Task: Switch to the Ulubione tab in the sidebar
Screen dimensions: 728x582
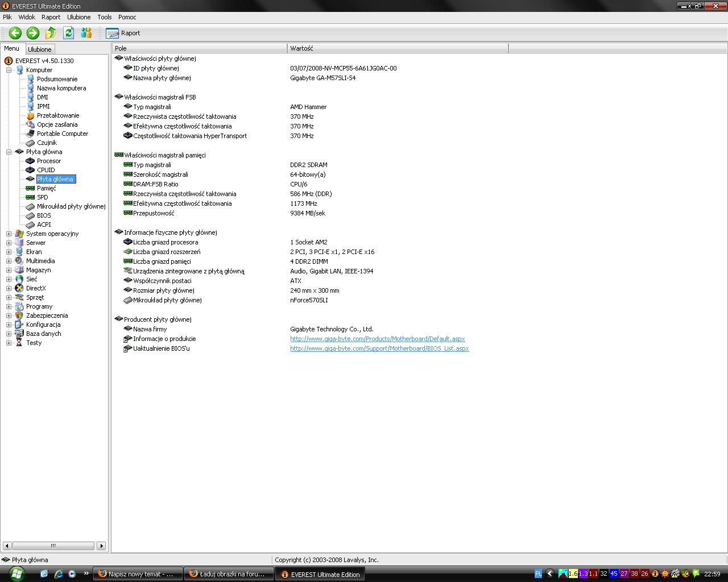Action: point(40,49)
